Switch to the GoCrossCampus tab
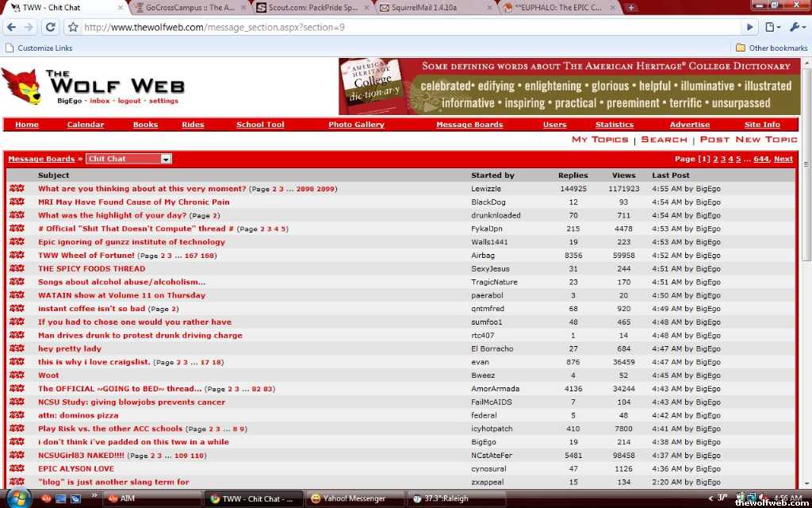The height and width of the screenshot is (508, 812). [x=189, y=8]
